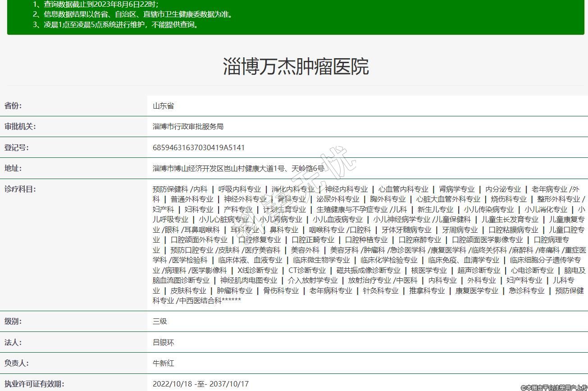Click the notice line about 凌晨1点至凌晨5点 maintenance
This screenshot has width=588, height=391.
(x=116, y=24)
